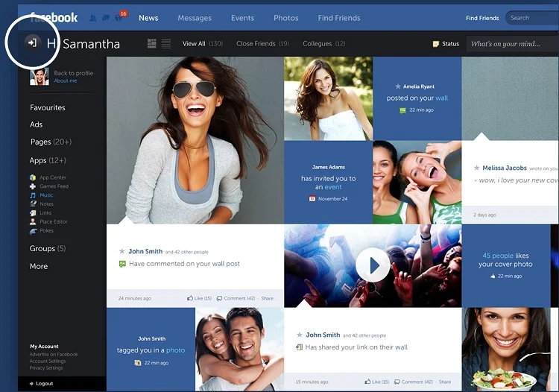Click the My Account heading
The width and height of the screenshot is (559, 392).
(44, 347)
